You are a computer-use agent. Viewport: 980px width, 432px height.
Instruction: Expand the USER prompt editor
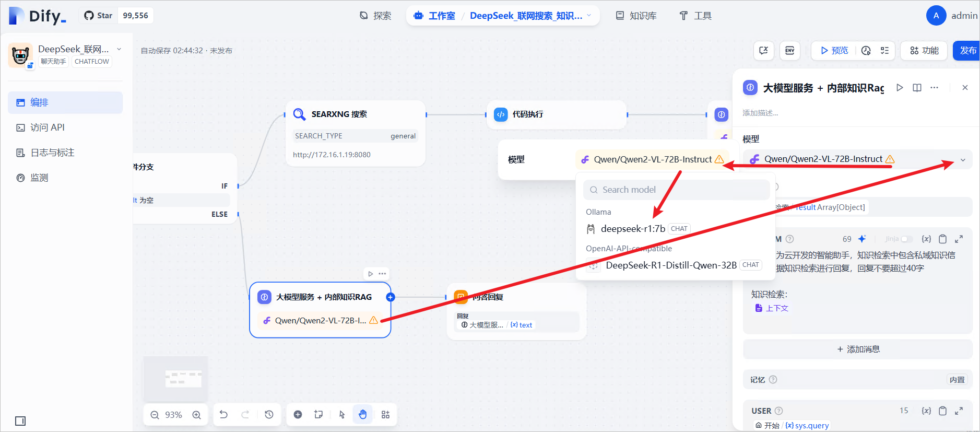(959, 411)
